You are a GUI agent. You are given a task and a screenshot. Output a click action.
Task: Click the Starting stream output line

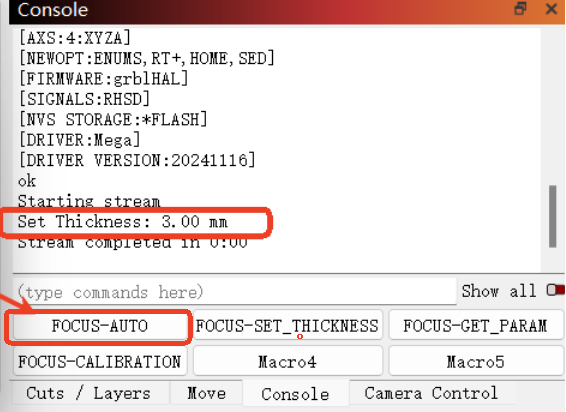point(89,201)
